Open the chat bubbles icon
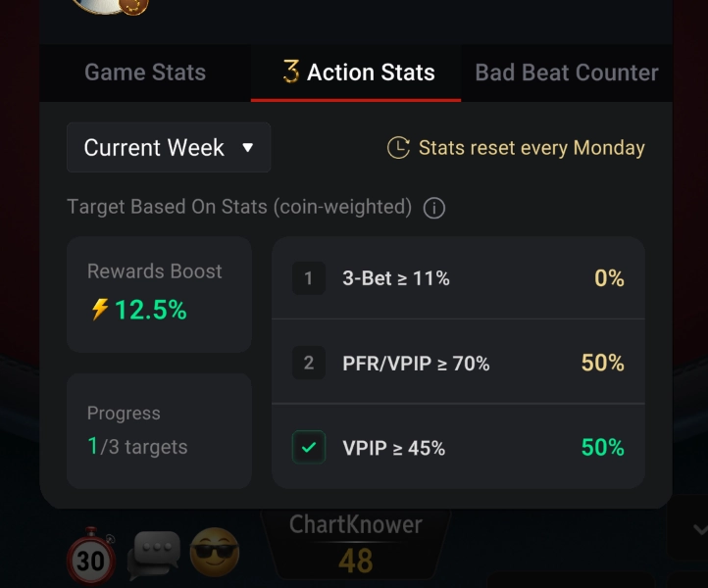 click(154, 556)
